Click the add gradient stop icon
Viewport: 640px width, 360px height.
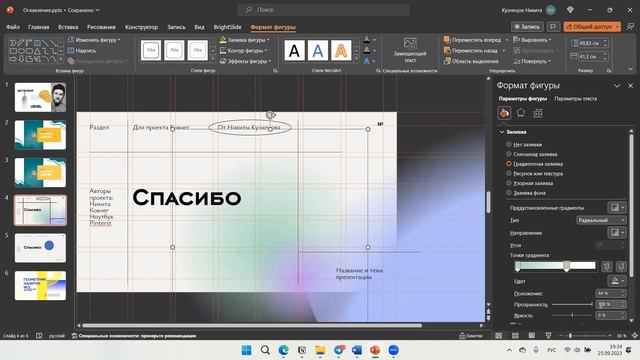click(607, 266)
